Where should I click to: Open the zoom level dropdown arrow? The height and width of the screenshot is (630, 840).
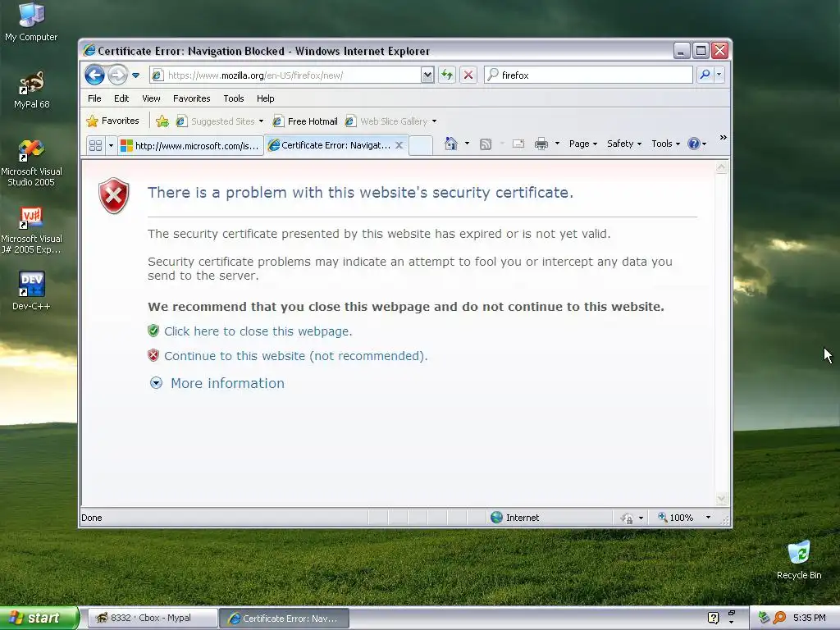coord(708,518)
